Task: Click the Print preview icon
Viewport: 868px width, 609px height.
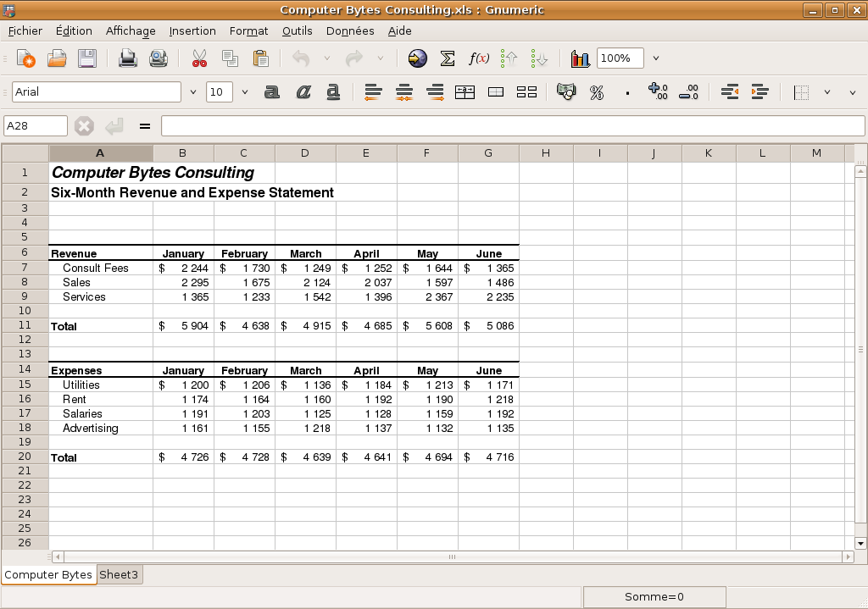Action: [159, 58]
